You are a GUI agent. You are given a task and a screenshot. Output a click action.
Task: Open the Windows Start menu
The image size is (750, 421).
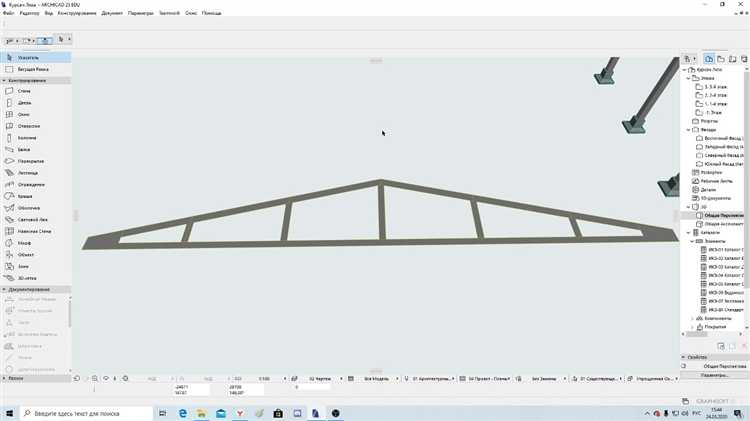coord(10,413)
